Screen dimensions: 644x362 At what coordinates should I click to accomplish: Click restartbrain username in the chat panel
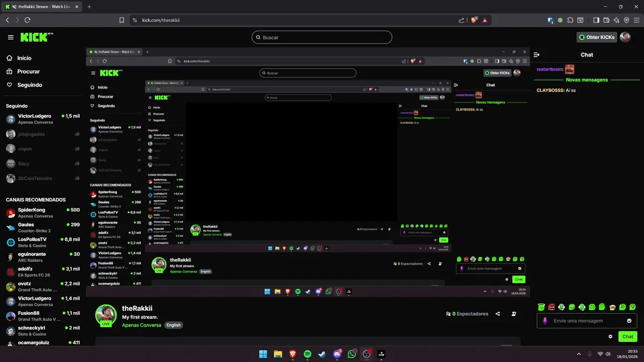pos(549,69)
